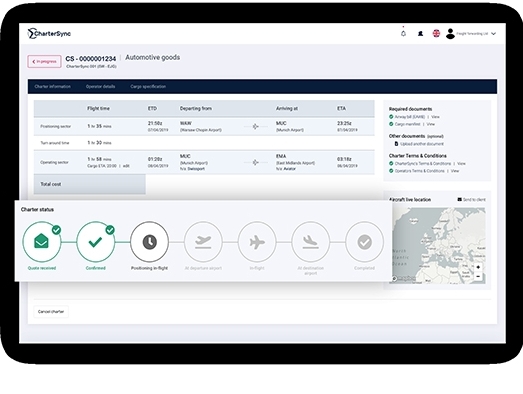Click the 21:50z ETD value
The height and width of the screenshot is (394, 523).
point(155,123)
